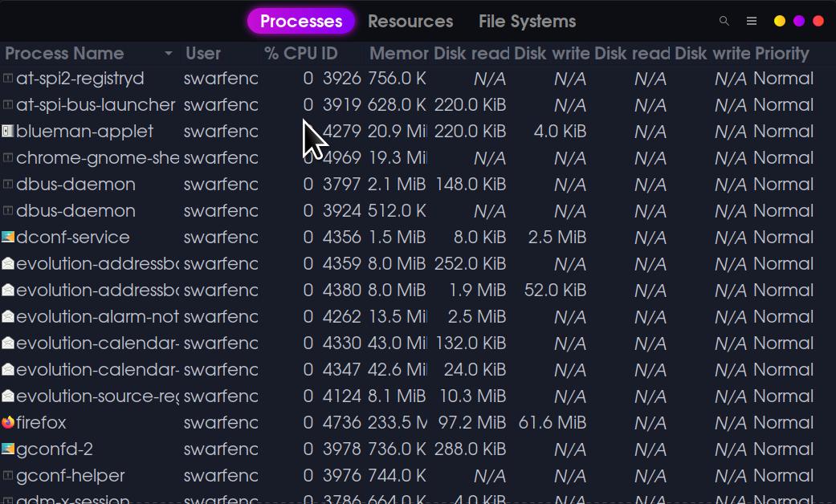
Task: Sort by the % CPU column header
Action: pos(290,54)
